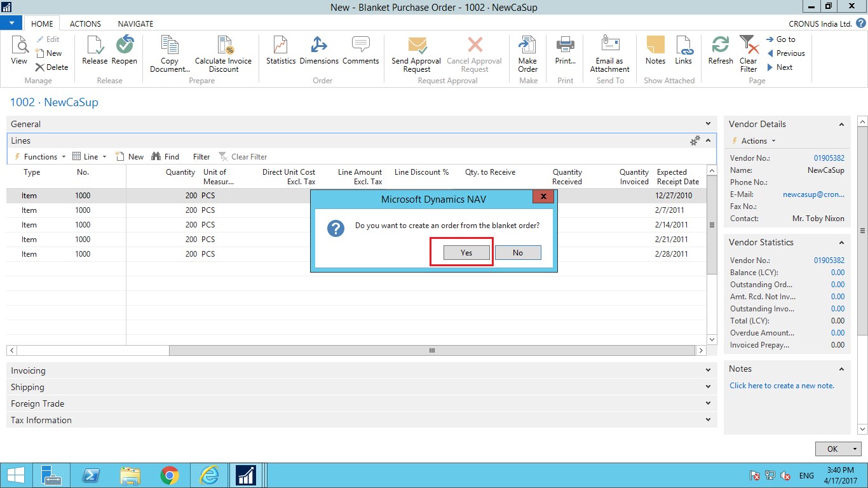Run Calculate Invoice Discount

tap(223, 55)
